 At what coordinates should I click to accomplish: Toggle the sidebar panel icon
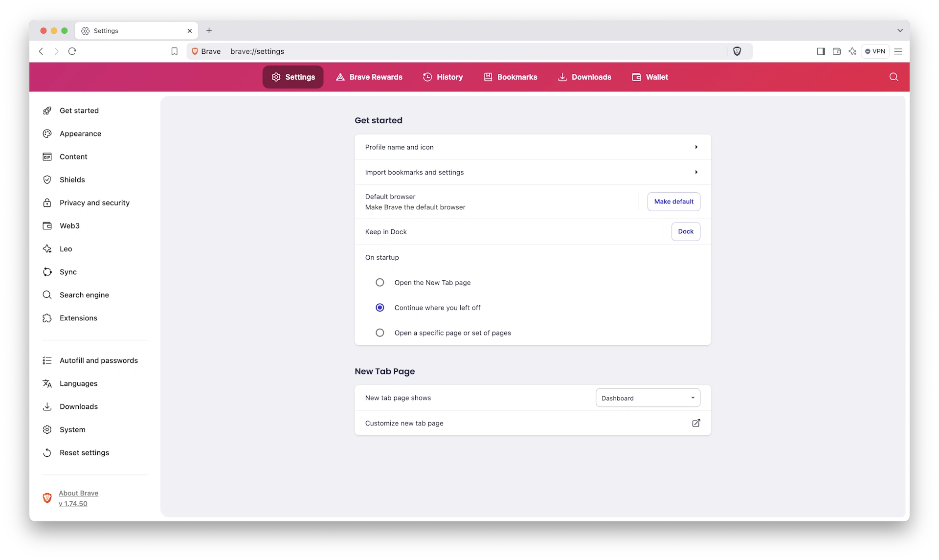pos(821,51)
